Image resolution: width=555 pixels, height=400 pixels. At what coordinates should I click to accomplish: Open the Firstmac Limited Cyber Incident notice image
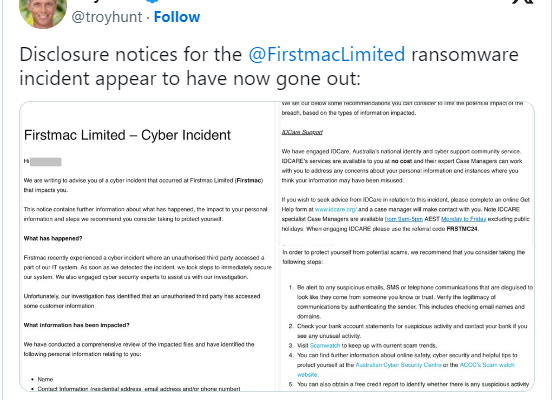(x=148, y=246)
